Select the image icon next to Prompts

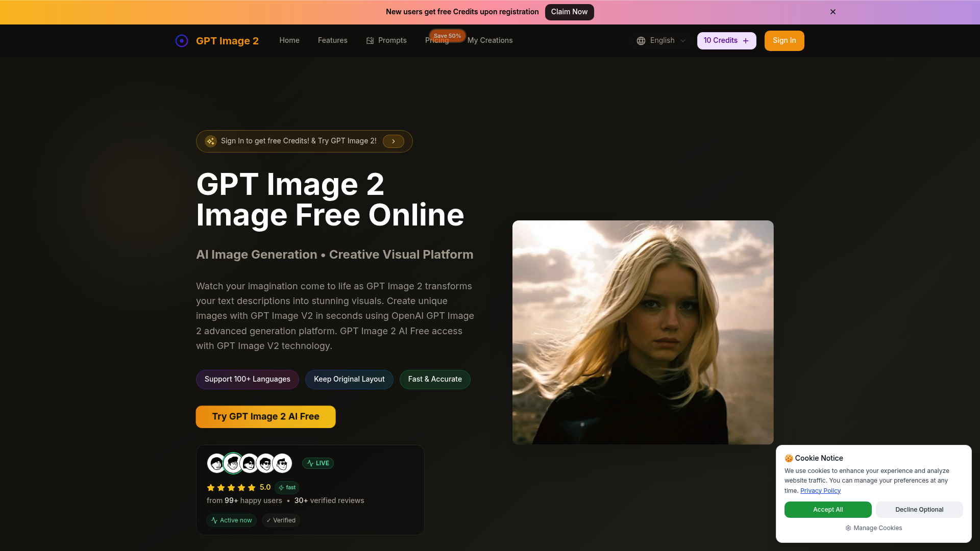(x=370, y=40)
